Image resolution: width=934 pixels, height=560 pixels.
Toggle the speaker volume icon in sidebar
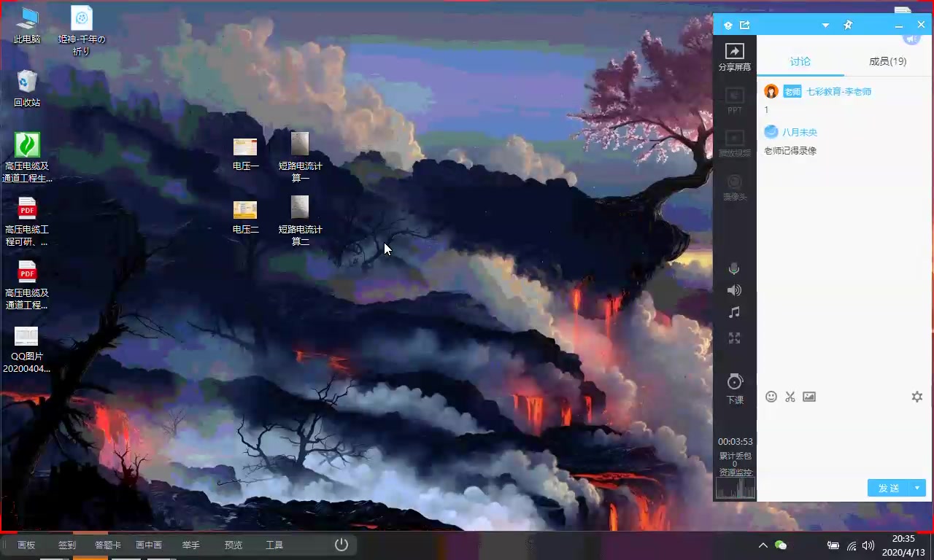[734, 290]
